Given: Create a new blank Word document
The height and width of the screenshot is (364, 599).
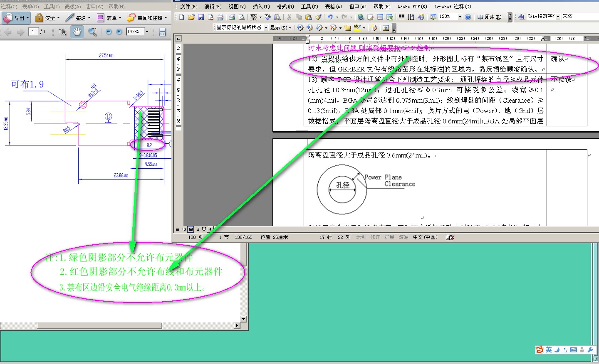Looking at the screenshot, I should tap(182, 17).
